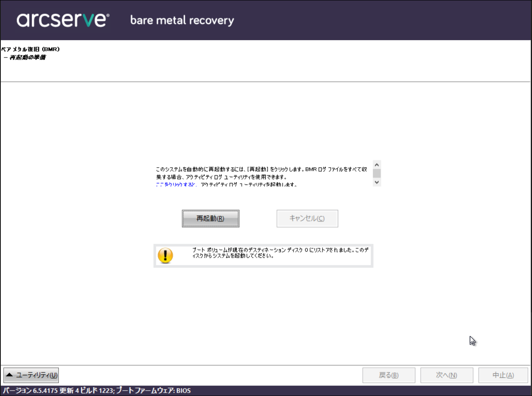Screen dimensions: 532x396
Task: Click the 再起動の準備 subheading text
Action: pos(27,58)
